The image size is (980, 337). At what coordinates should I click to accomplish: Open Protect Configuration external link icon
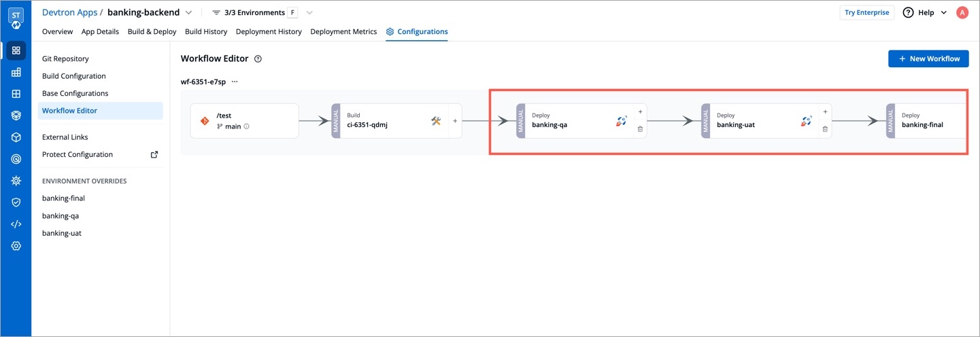point(154,154)
